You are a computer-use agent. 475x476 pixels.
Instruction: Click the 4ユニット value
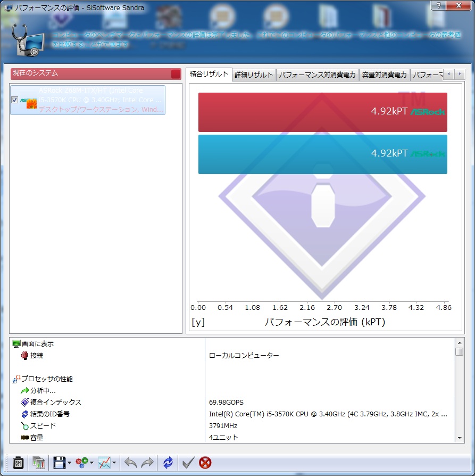(223, 438)
